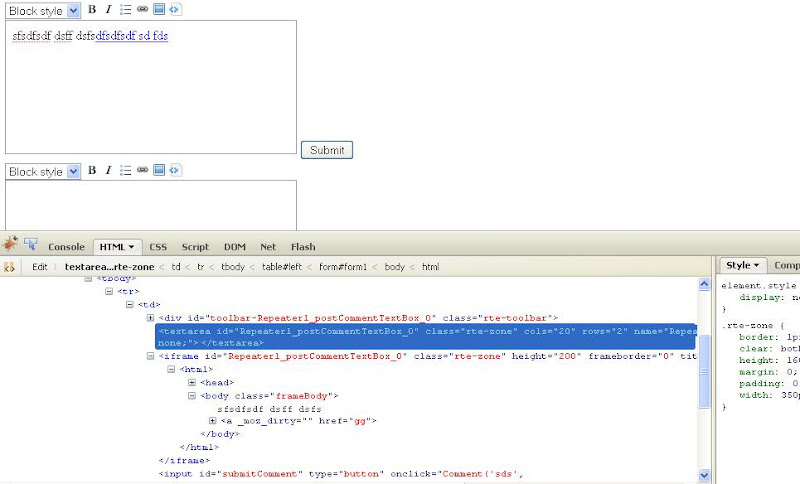Toggle italic in the second editor toolbar
This screenshot has height=484, width=800.
click(108, 170)
